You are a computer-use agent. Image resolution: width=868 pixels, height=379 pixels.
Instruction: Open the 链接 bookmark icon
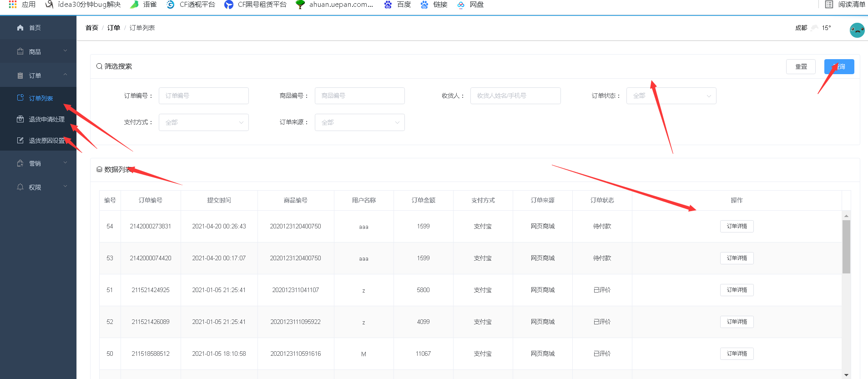click(424, 4)
